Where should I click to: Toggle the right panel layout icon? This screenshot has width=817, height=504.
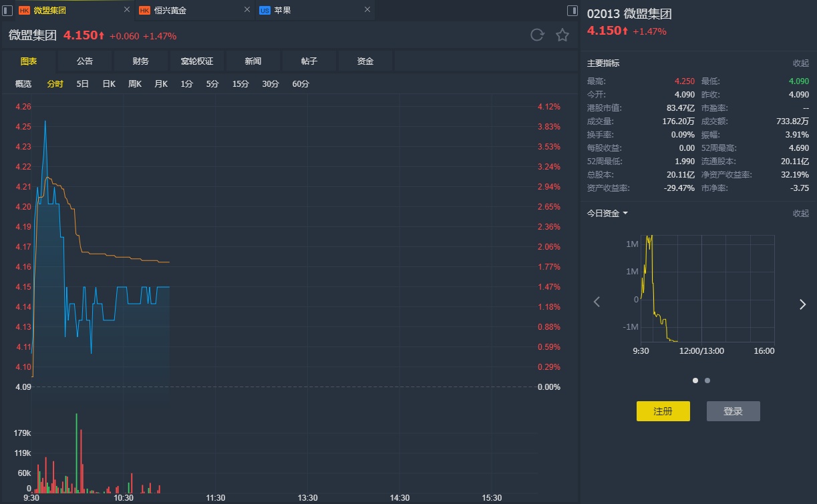click(573, 10)
